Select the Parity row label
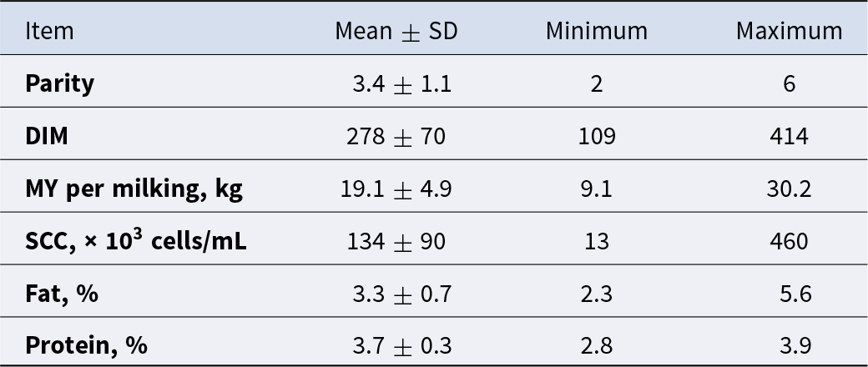 coord(60,84)
